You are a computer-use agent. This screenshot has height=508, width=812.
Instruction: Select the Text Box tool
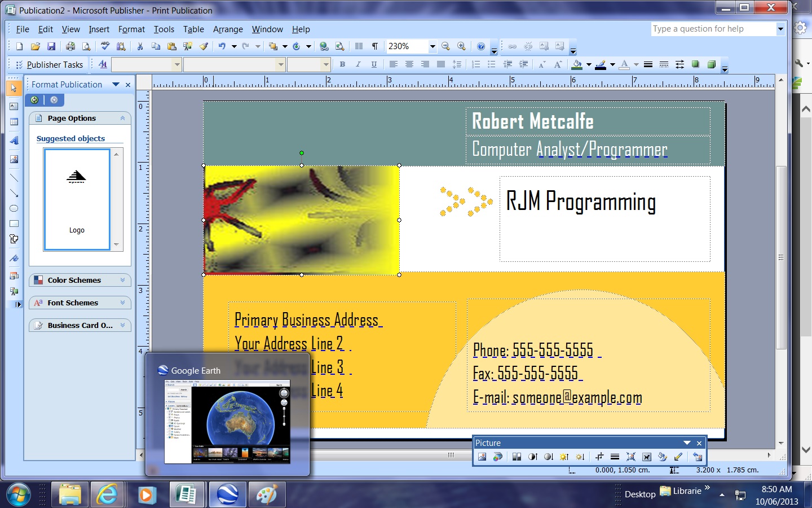pos(14,106)
